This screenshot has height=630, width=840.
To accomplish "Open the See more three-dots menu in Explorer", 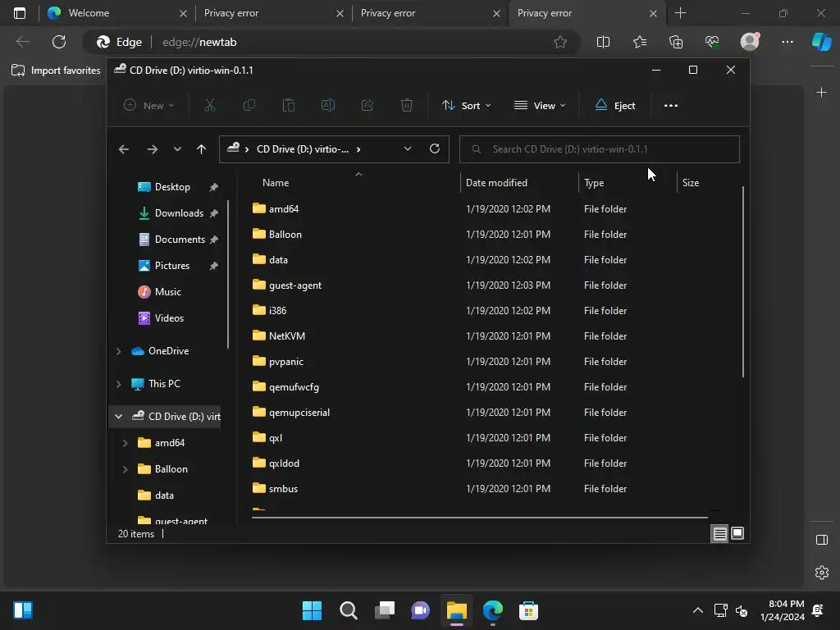I will pos(671,106).
